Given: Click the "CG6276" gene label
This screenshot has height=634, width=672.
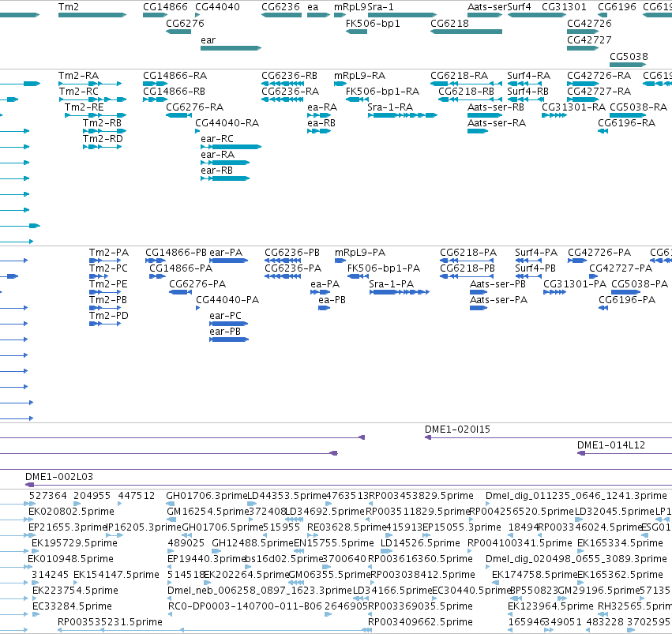Looking at the screenshot, I should pyautogui.click(x=185, y=23).
